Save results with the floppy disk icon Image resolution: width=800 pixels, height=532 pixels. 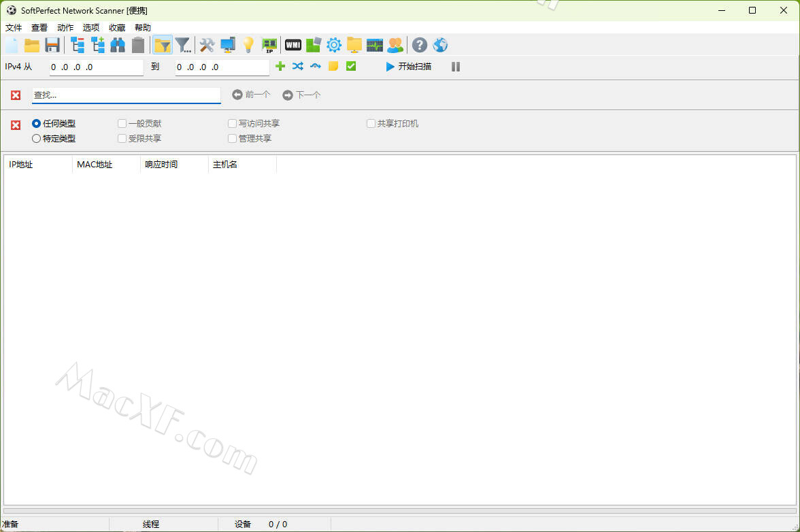click(52, 46)
